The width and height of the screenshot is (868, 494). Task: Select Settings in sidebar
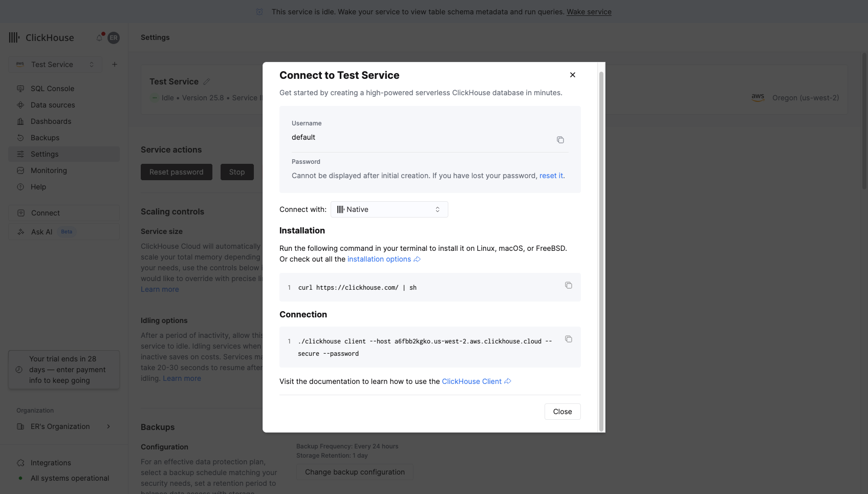(64, 154)
